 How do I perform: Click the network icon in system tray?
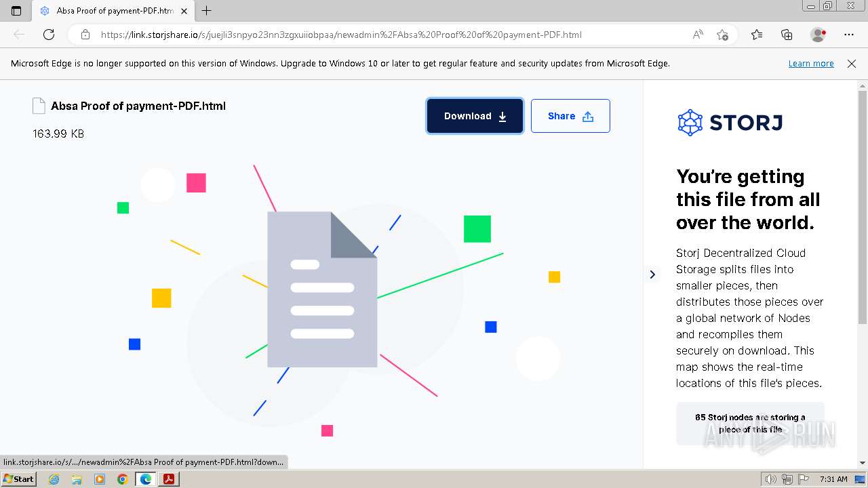click(787, 479)
